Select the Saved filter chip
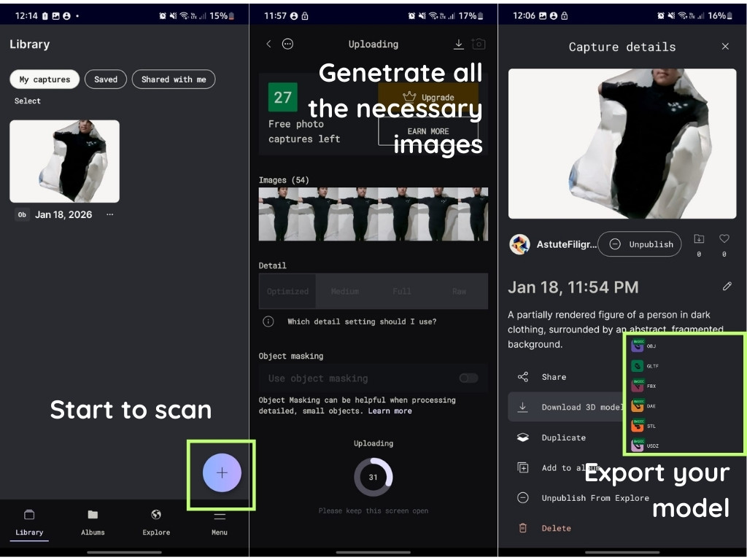This screenshot has width=747, height=560. point(106,79)
